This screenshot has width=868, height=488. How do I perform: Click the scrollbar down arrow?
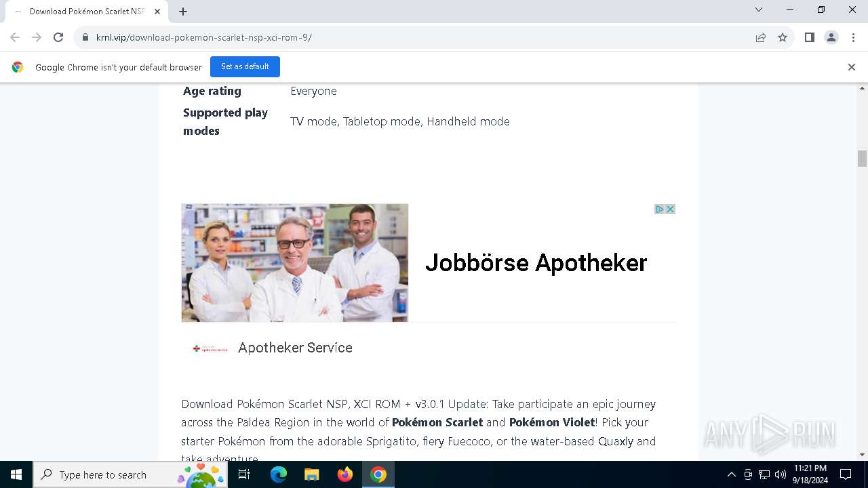point(863,455)
